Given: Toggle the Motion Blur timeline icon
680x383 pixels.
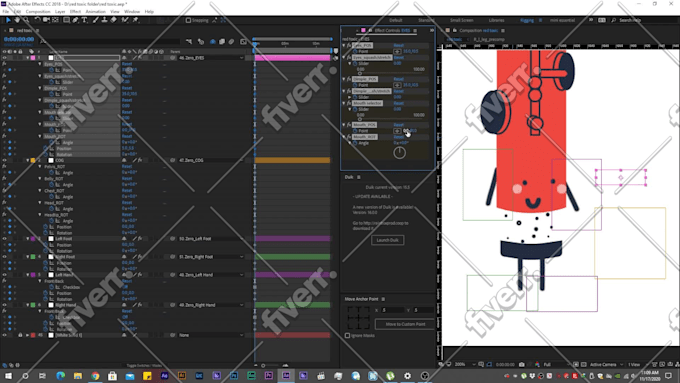Looking at the screenshot, I should [x=232, y=42].
